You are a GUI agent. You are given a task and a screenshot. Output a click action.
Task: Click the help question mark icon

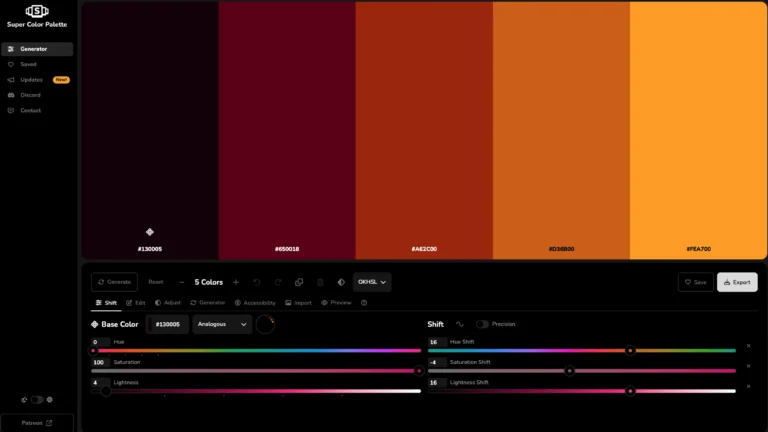pos(364,303)
